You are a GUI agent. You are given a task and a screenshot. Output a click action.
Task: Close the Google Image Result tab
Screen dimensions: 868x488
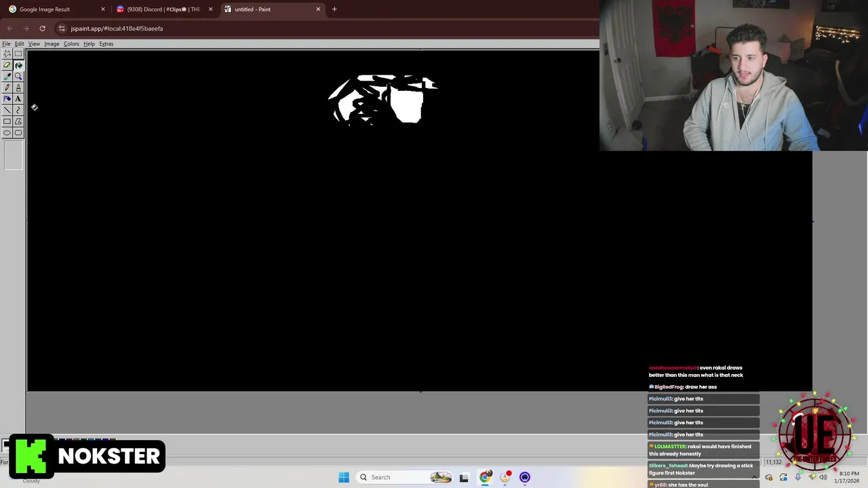click(103, 9)
